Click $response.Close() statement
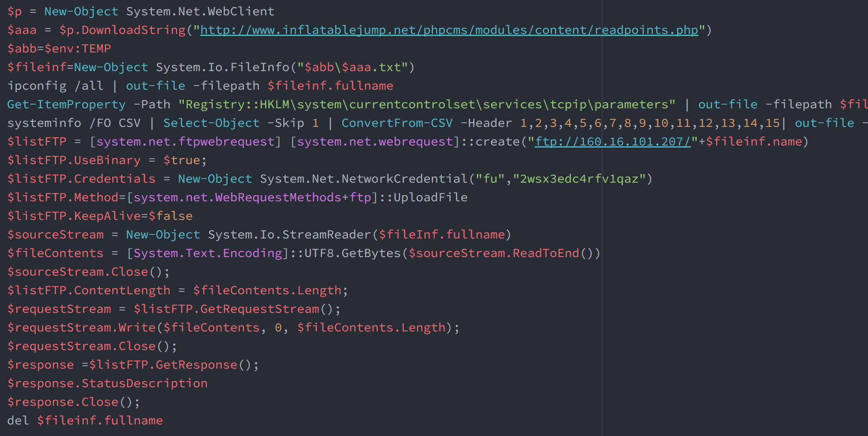Image resolution: width=868 pixels, height=436 pixels. tap(74, 402)
